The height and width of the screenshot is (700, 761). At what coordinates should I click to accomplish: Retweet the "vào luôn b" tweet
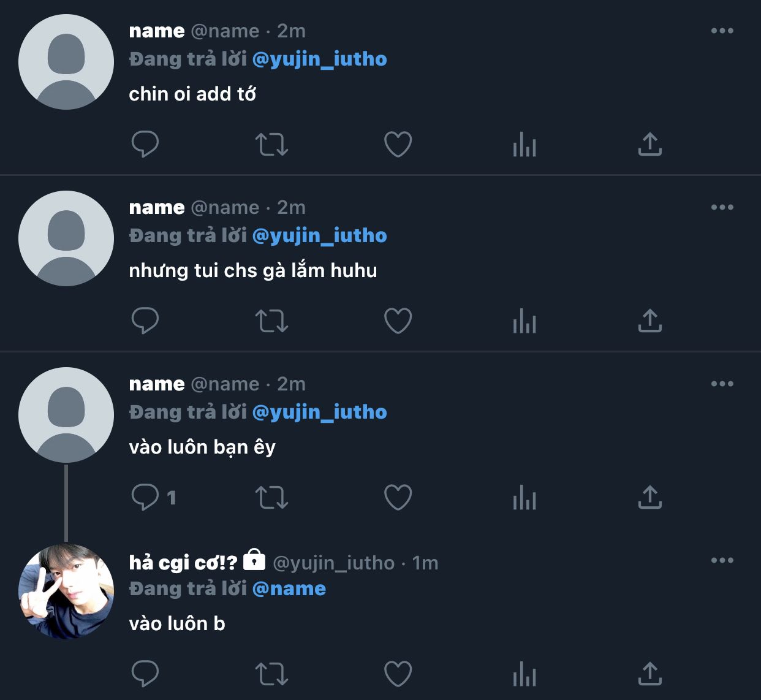click(x=271, y=674)
